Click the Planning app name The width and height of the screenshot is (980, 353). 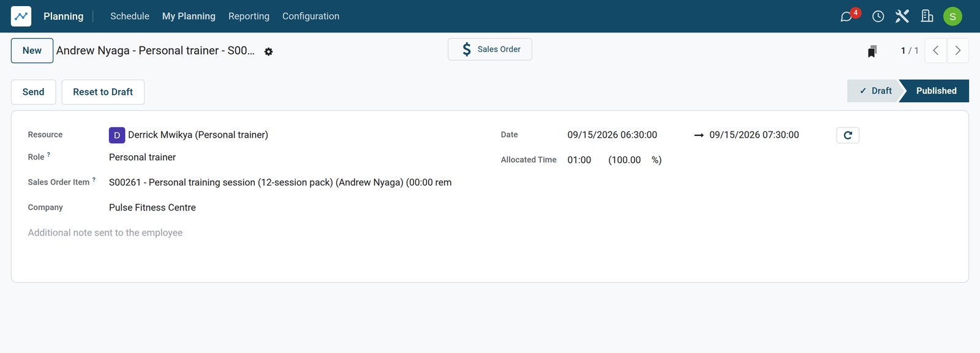coord(64,17)
